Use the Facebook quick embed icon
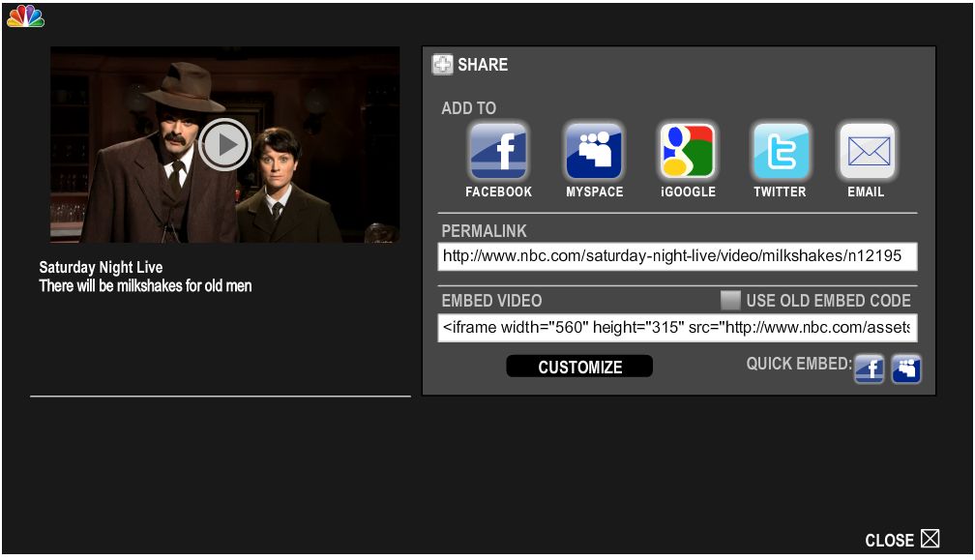 pyautogui.click(x=869, y=368)
